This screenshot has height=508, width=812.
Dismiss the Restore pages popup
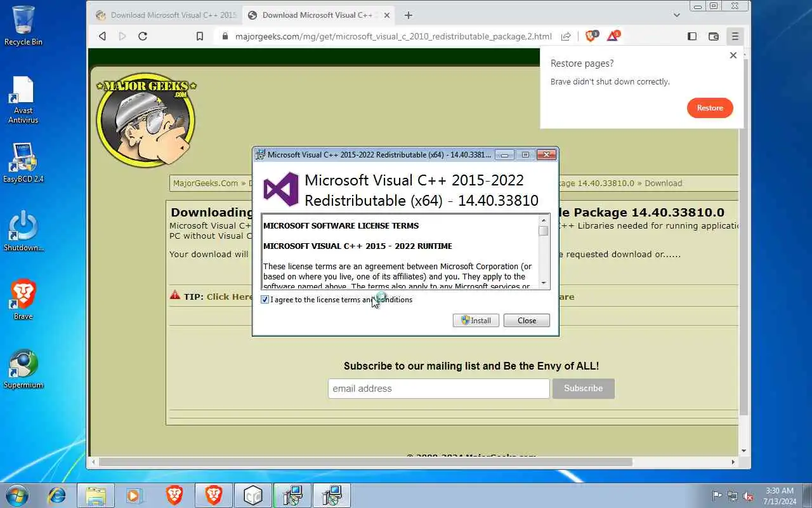click(733, 55)
